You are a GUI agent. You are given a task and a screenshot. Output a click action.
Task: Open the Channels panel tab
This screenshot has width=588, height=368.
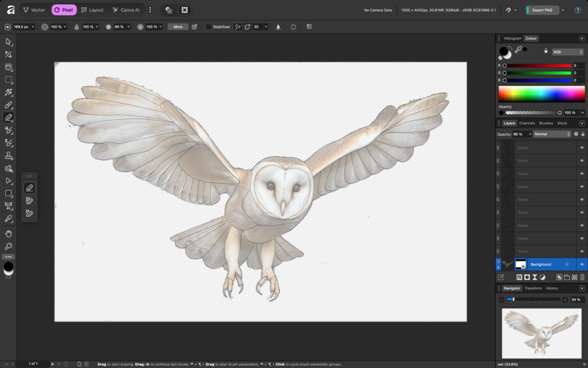pos(527,123)
